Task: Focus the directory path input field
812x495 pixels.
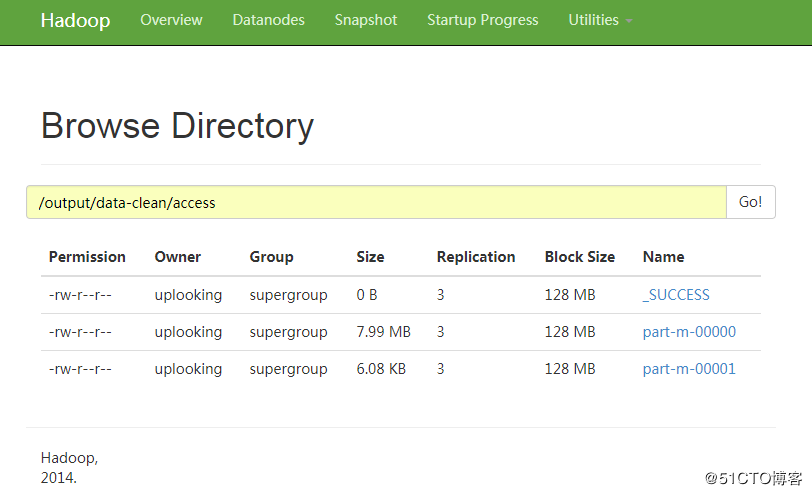Action: pyautogui.click(x=376, y=202)
